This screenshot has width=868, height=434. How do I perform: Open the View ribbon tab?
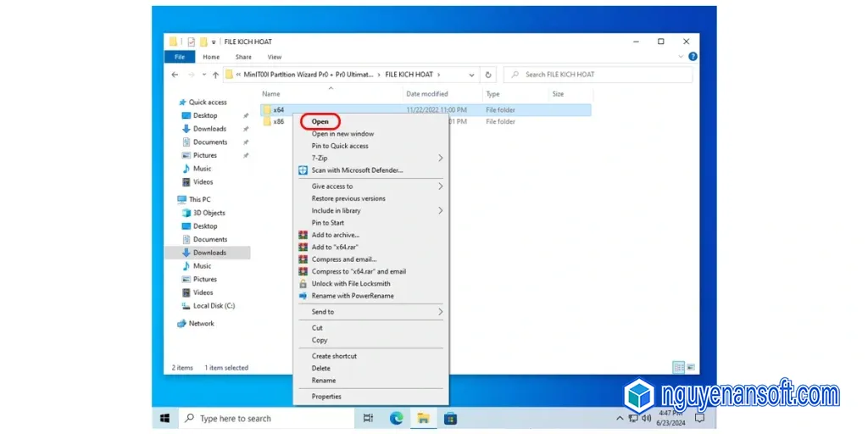[275, 57]
